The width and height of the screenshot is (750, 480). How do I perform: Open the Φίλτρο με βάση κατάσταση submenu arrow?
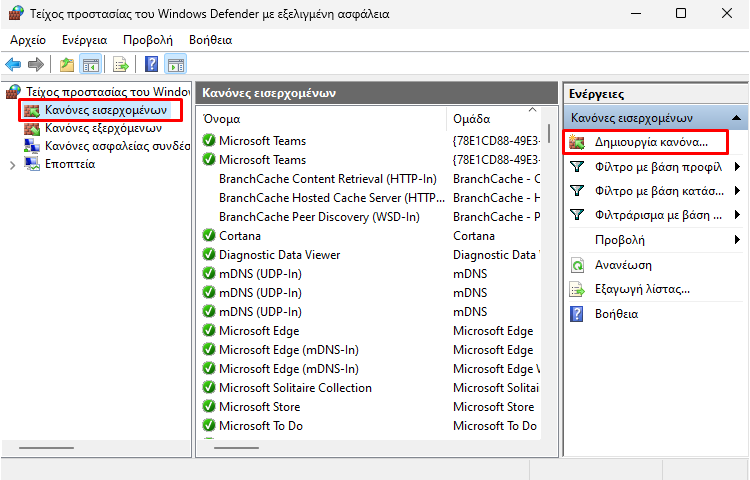point(737,191)
